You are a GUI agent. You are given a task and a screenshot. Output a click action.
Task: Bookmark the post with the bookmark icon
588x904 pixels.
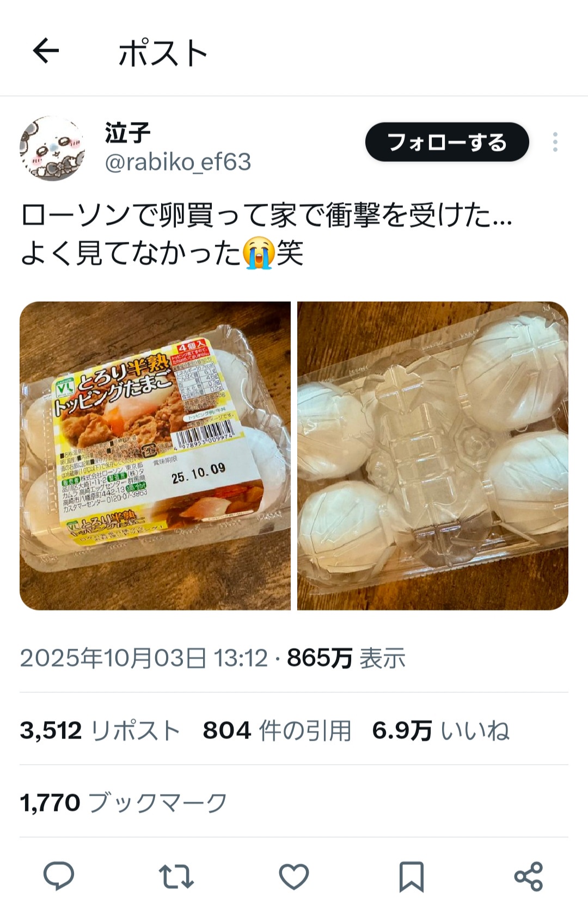(x=411, y=876)
